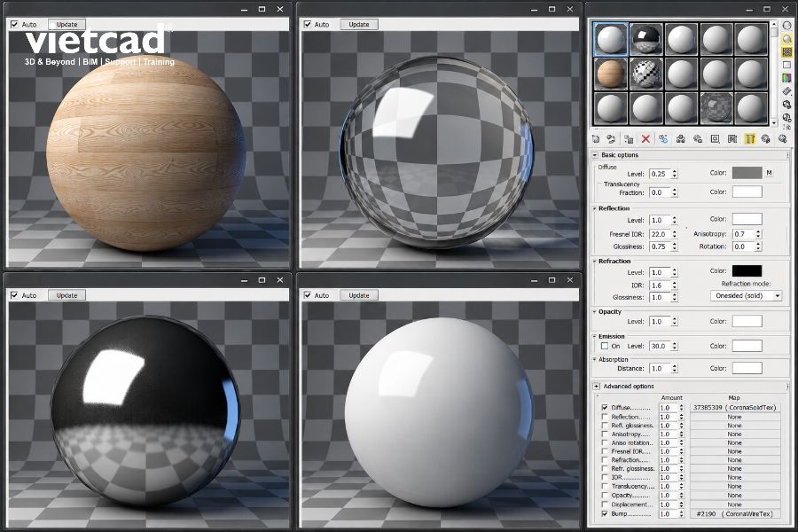Open the Material ID Channel icon
The height and width of the screenshot is (532, 798).
pyautogui.click(x=715, y=139)
